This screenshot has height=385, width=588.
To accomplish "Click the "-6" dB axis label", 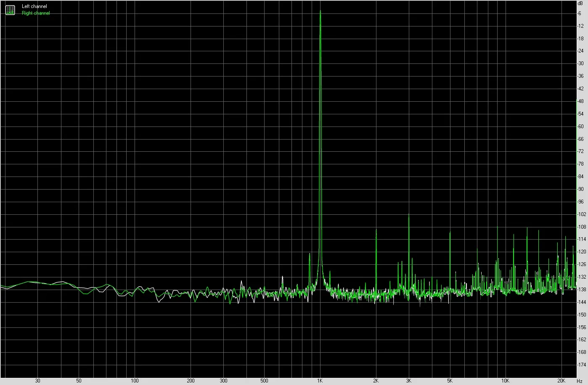I will coord(580,13).
